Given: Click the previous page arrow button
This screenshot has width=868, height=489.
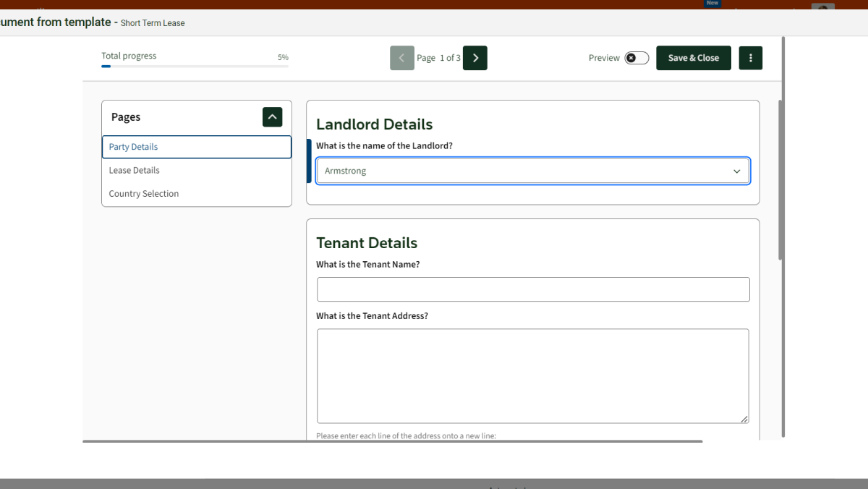Looking at the screenshot, I should tap(402, 58).
